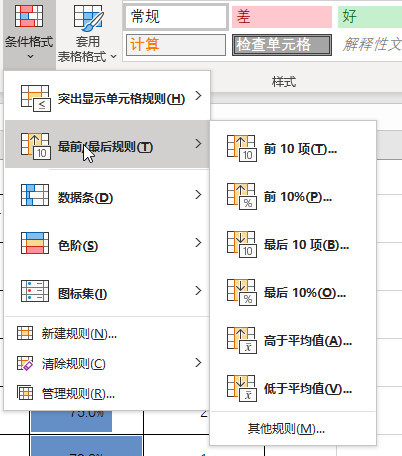This screenshot has height=456, width=402.
Task: Expand the 图标集 submenu arrow
Action: coord(199,291)
